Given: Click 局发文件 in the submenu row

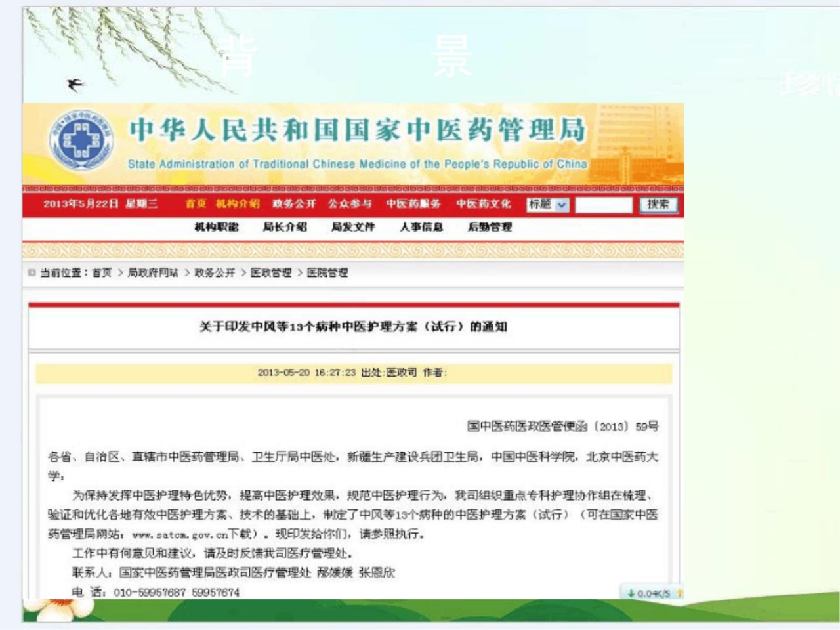Looking at the screenshot, I should point(354,228).
